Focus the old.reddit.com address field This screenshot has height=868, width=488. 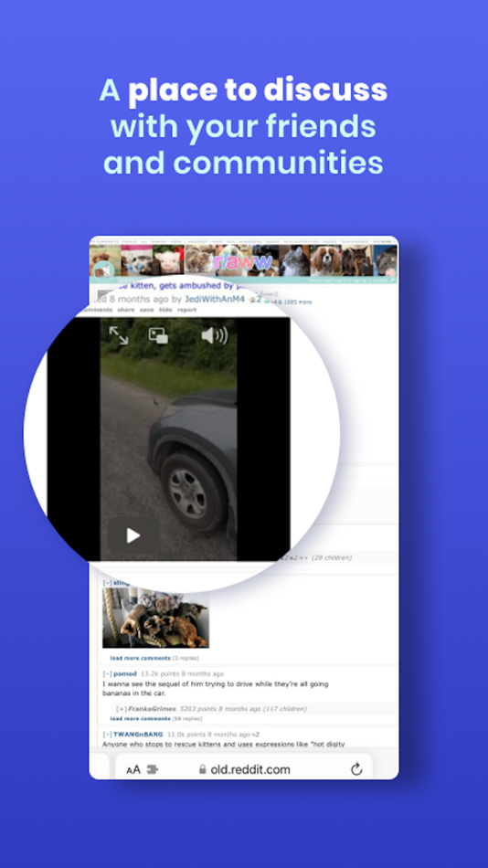coord(244,769)
